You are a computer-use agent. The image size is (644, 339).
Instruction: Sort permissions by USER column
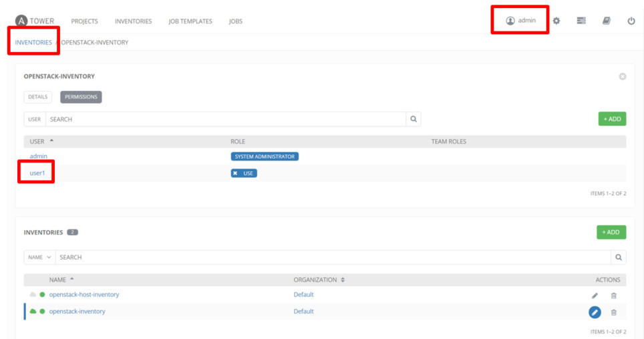(x=41, y=141)
